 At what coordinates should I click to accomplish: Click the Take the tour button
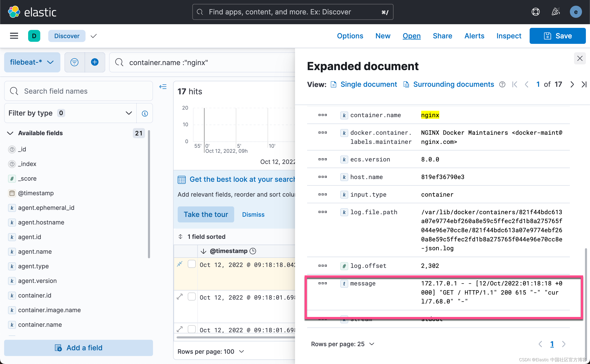click(x=206, y=214)
